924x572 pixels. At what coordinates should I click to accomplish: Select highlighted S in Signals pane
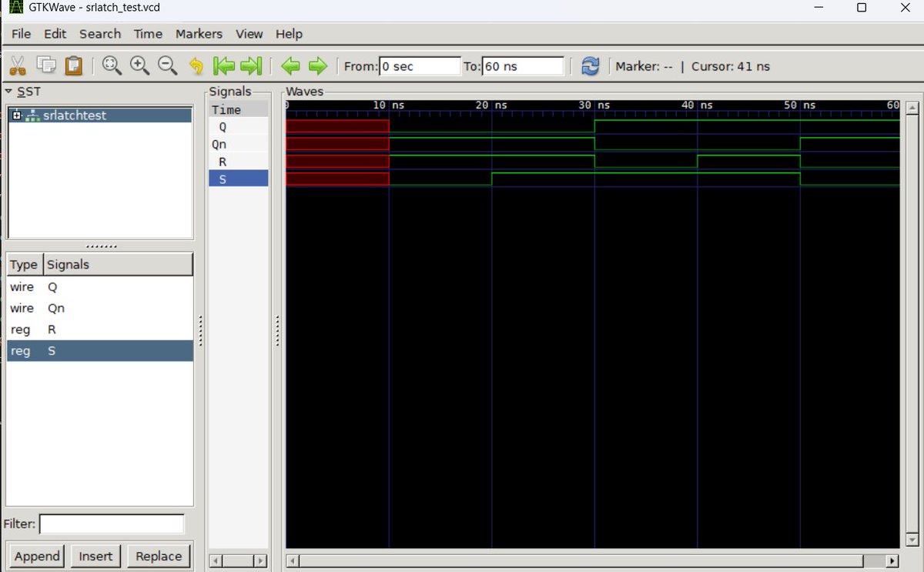239,179
